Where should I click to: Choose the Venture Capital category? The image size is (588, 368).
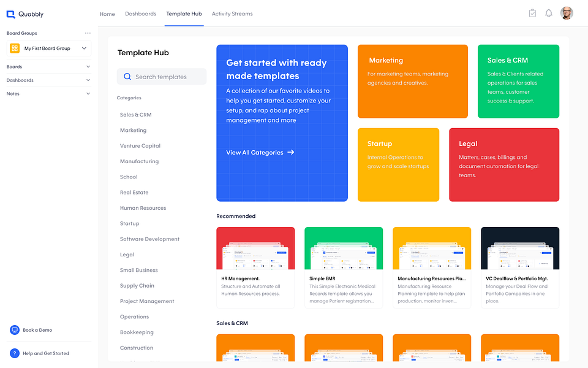[x=140, y=146]
